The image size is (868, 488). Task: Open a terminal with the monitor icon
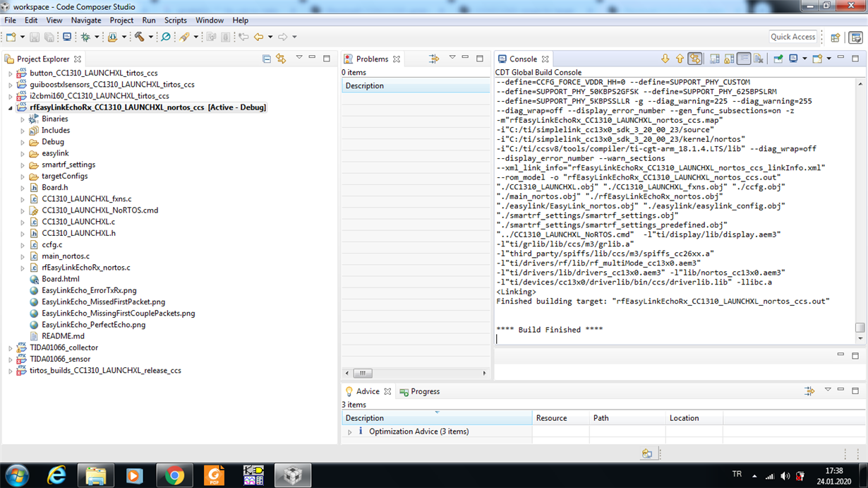click(x=67, y=37)
